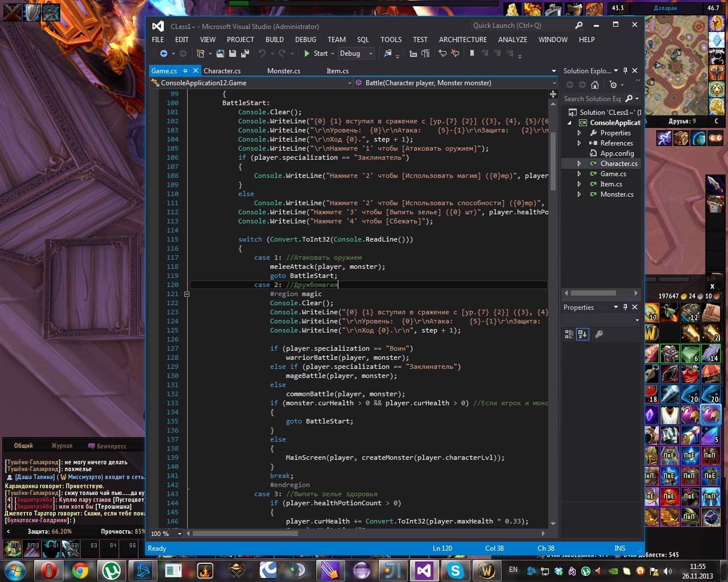Open the FILE menu
The image size is (728, 582).
point(158,40)
